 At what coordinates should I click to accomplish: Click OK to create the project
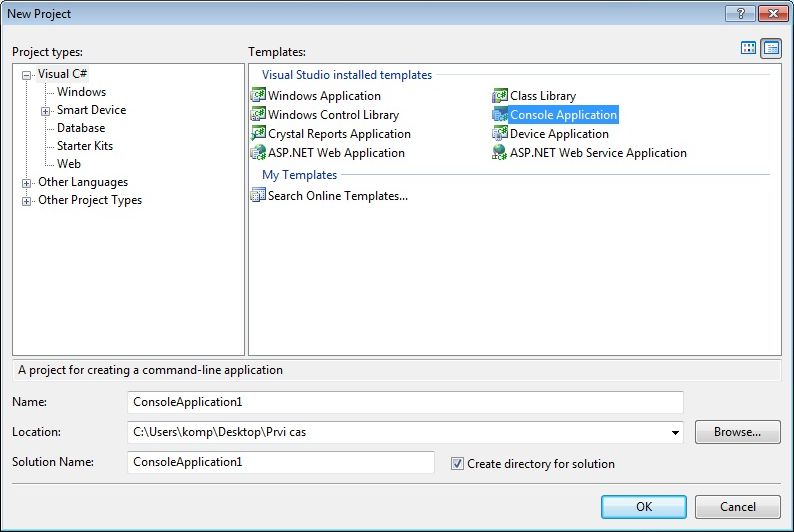click(644, 507)
